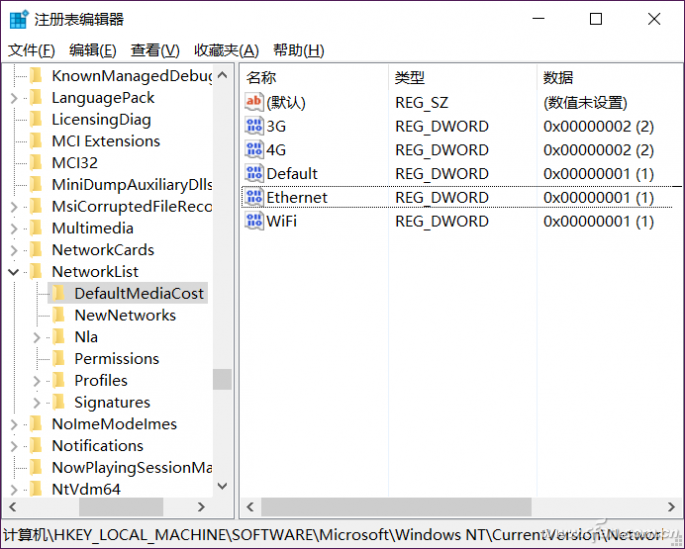Click the folder icon of NewNetworks key
The height and width of the screenshot is (549, 685).
(59, 315)
